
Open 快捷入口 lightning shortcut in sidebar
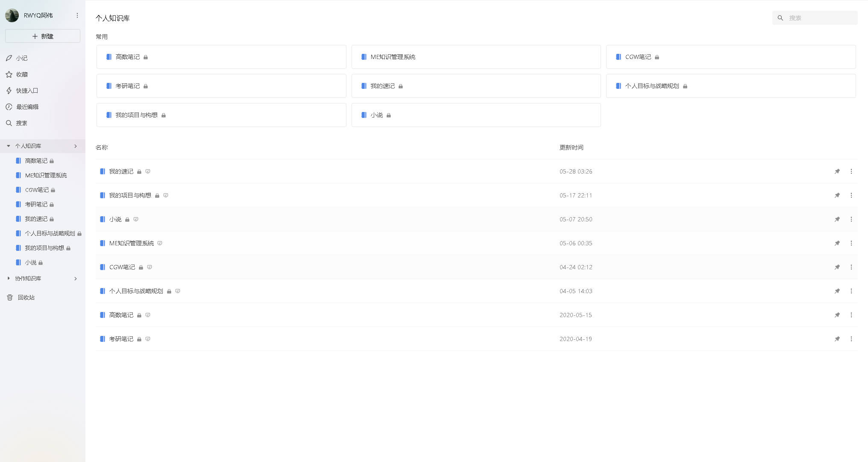tap(9, 91)
